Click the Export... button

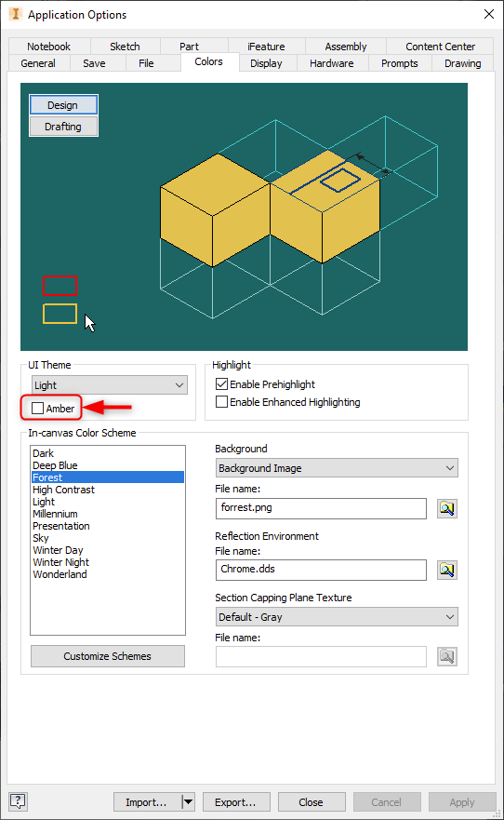click(236, 801)
